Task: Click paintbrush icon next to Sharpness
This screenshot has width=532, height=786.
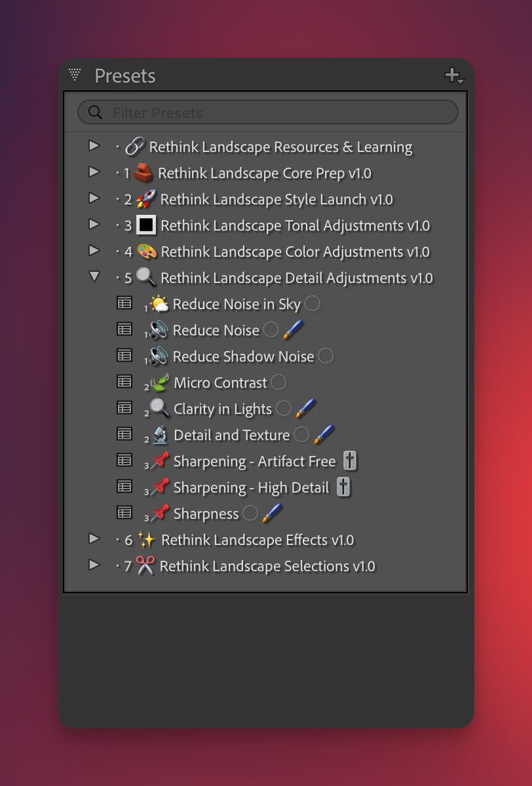Action: click(272, 513)
